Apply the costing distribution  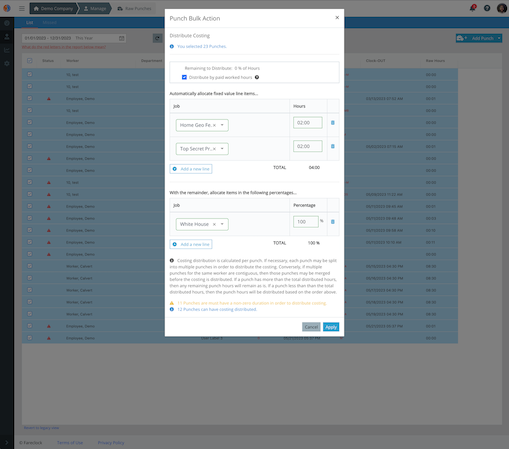click(x=331, y=327)
